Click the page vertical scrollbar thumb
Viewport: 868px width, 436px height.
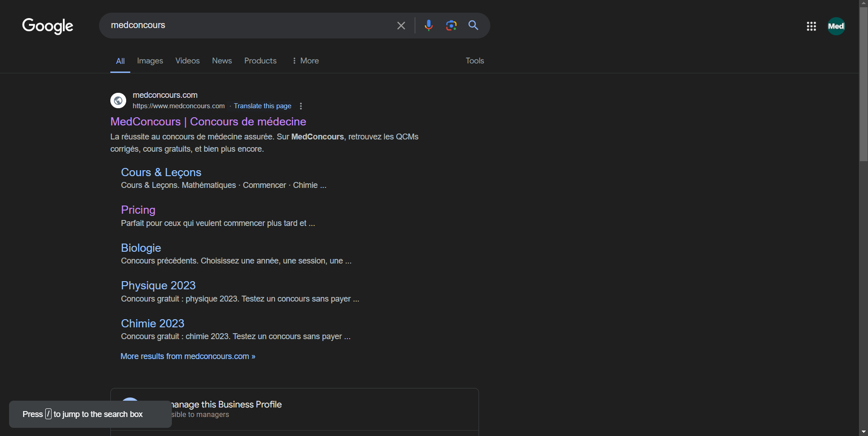[863, 84]
